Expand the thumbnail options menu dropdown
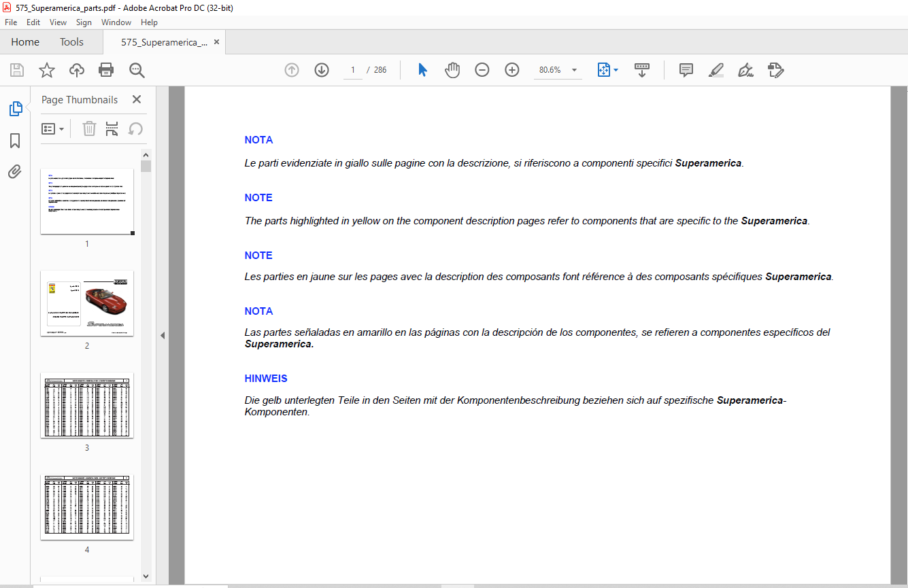This screenshot has width=908, height=588. [x=53, y=128]
